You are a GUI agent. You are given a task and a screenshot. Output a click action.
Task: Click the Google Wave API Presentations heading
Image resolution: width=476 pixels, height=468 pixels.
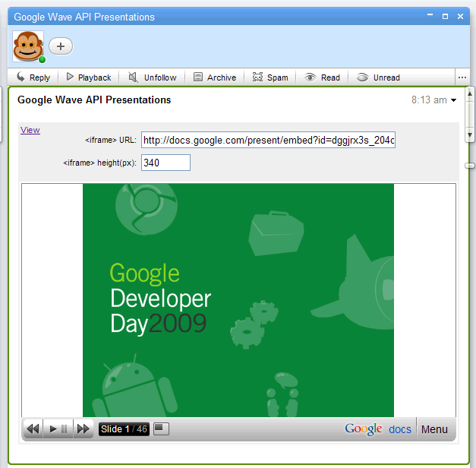click(x=94, y=100)
